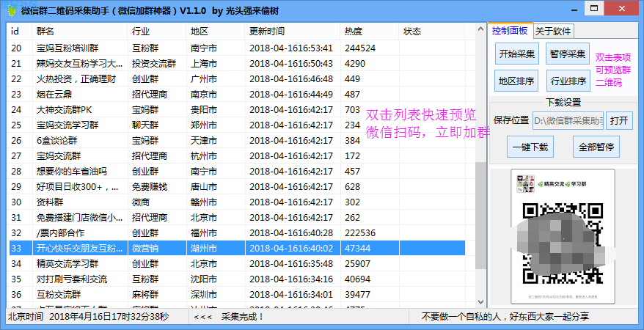The image size is (644, 330).
Task: Click the vertical scrollbar thumb
Action: click(x=480, y=216)
